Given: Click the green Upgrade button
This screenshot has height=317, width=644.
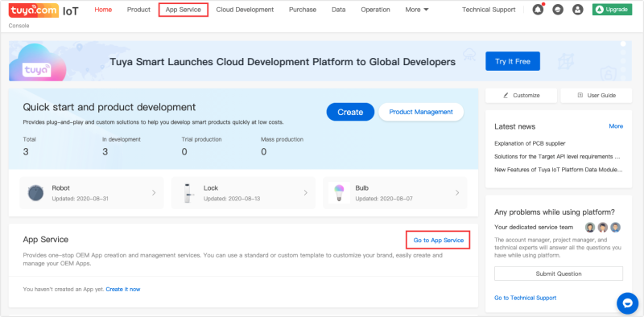Looking at the screenshot, I should (x=612, y=10).
